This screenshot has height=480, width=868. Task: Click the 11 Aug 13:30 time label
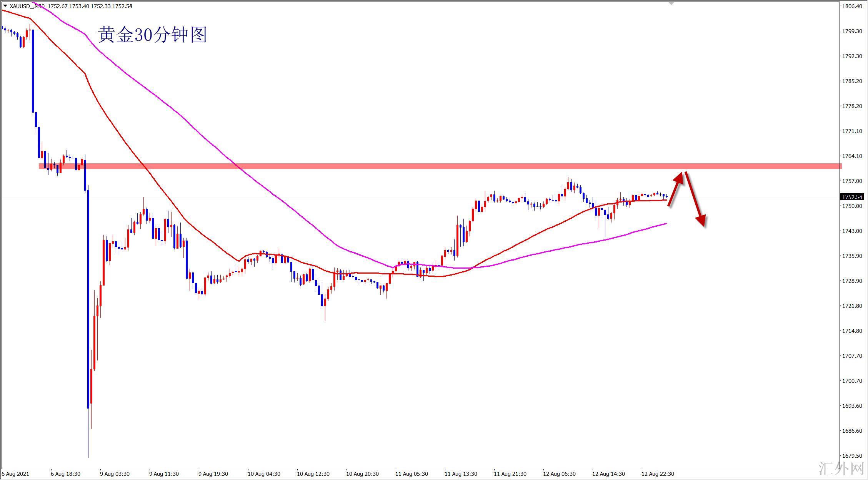461,474
